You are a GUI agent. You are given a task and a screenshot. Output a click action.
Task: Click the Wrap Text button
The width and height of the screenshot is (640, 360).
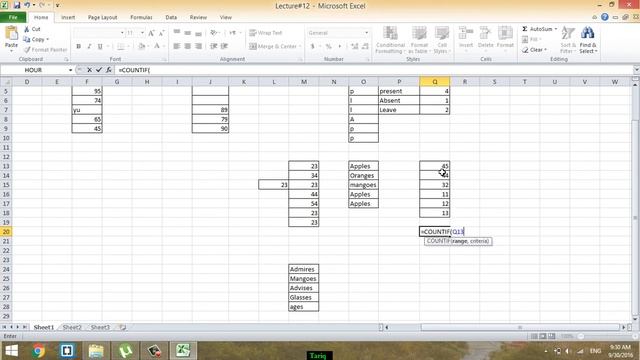(266, 33)
